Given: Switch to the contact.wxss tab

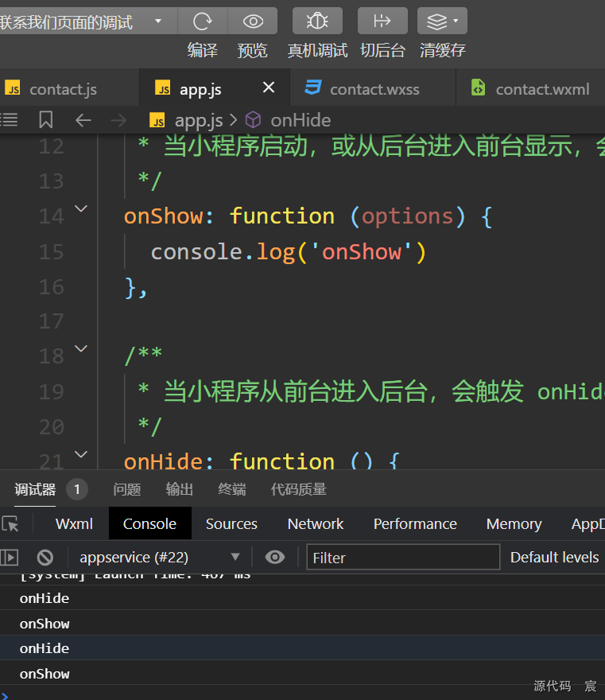Looking at the screenshot, I should click(x=374, y=89).
